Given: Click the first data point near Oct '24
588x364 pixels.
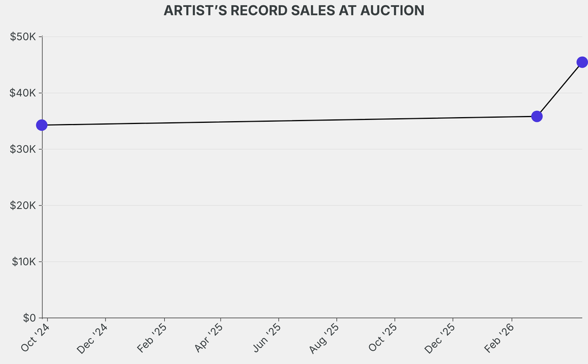Looking at the screenshot, I should tap(41, 125).
